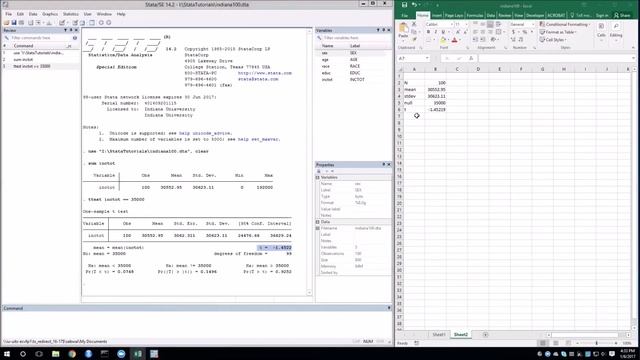Open the Stata Data menu
Image resolution: width=640 pixels, height=360 pixels.
click(x=33, y=14)
